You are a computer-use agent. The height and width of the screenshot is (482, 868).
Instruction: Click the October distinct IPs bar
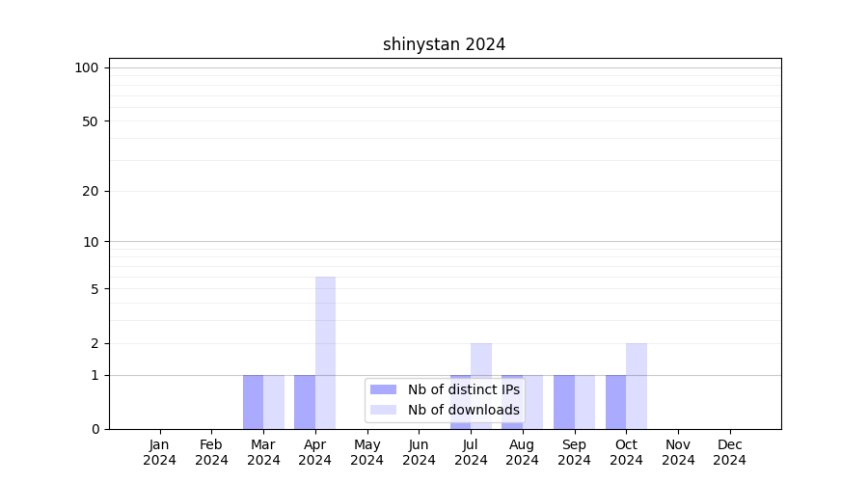click(615, 402)
